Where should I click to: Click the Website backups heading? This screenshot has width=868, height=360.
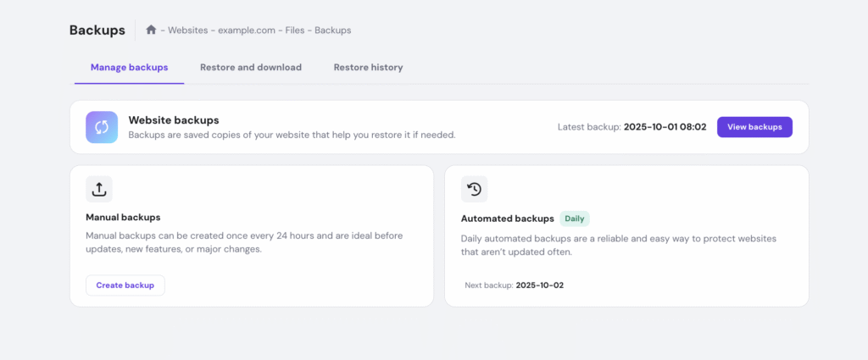(x=173, y=120)
